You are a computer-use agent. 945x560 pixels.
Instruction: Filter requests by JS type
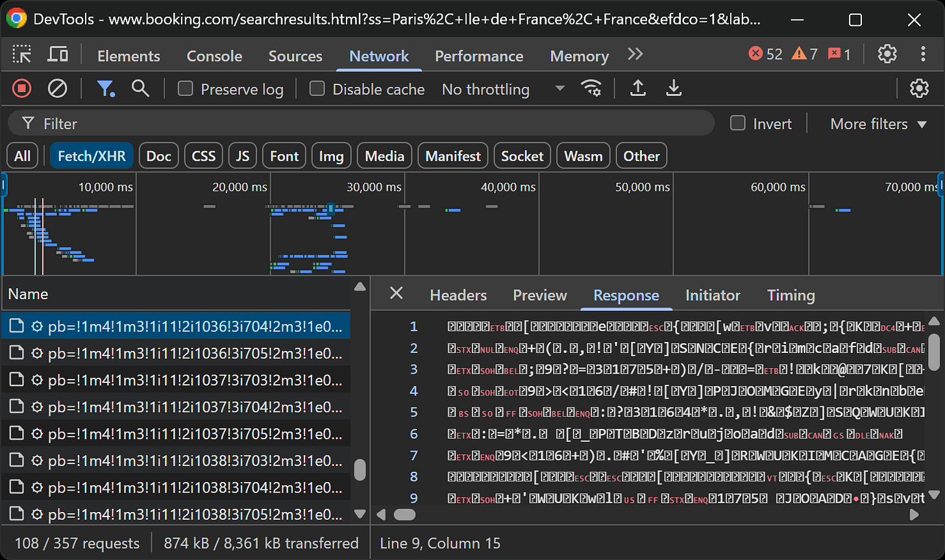click(243, 156)
